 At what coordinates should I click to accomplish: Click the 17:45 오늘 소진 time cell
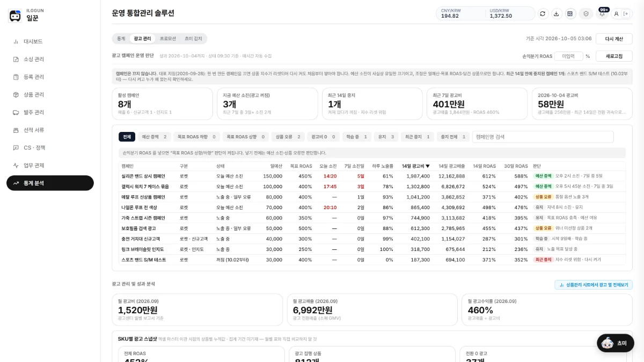330,187
